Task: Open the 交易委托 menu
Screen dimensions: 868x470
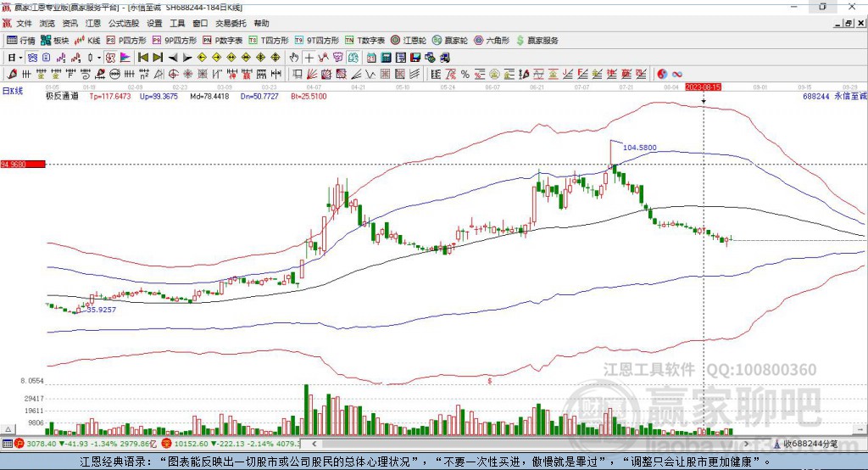Action: click(x=231, y=23)
